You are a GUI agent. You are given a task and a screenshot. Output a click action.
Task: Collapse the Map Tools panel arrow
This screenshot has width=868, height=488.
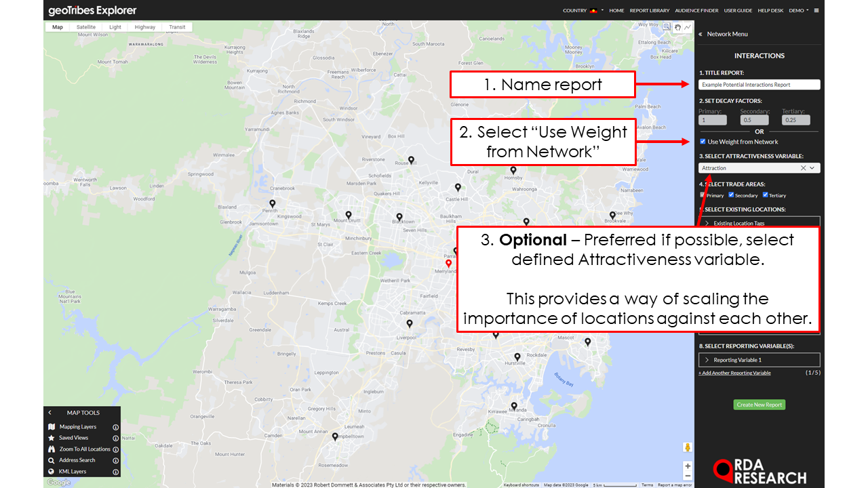click(x=50, y=412)
